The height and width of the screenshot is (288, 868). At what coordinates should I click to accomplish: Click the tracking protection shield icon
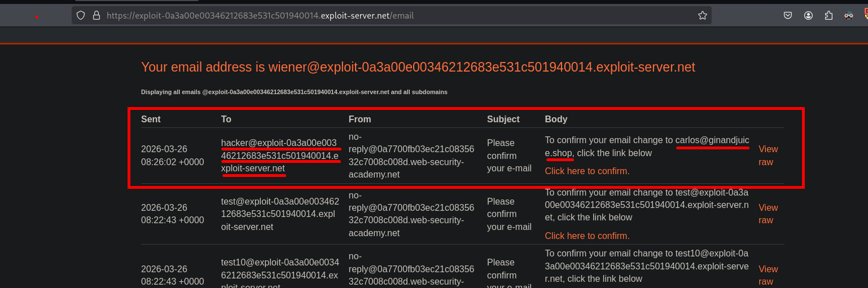click(x=81, y=16)
